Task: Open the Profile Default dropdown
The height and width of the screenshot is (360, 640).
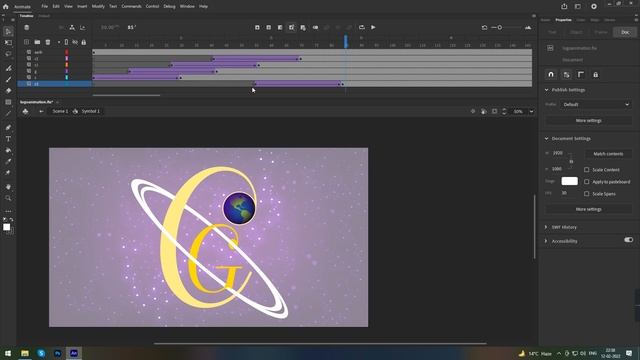Action: click(x=596, y=104)
